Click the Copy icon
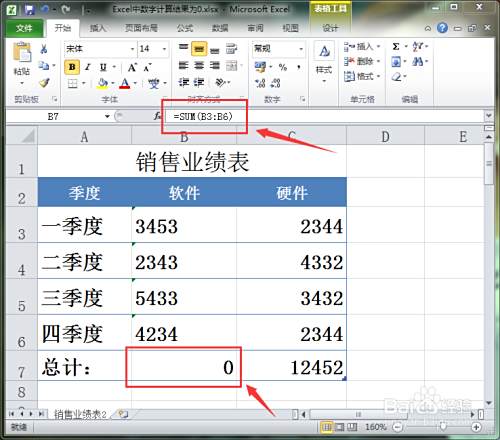Screen dimensions: 500x440 [x=44, y=65]
